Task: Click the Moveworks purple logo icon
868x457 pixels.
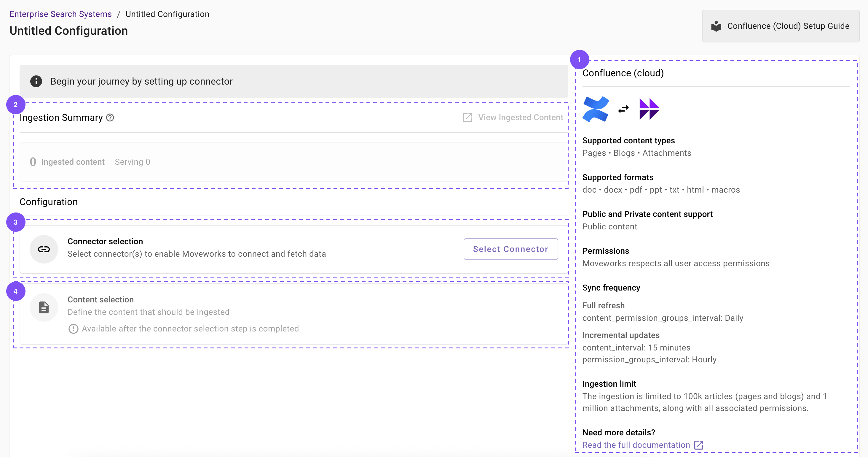Action: click(x=649, y=109)
